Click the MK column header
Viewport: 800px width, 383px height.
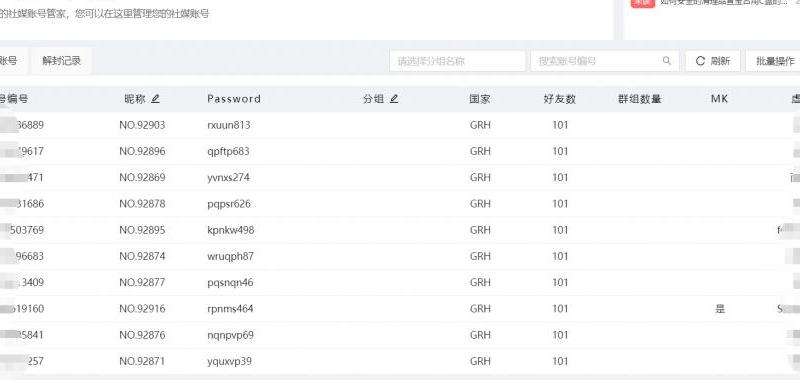(719, 99)
